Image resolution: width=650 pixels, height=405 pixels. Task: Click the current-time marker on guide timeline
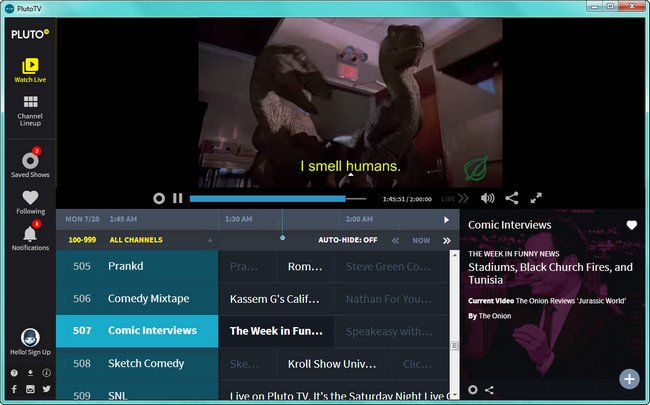pos(282,238)
